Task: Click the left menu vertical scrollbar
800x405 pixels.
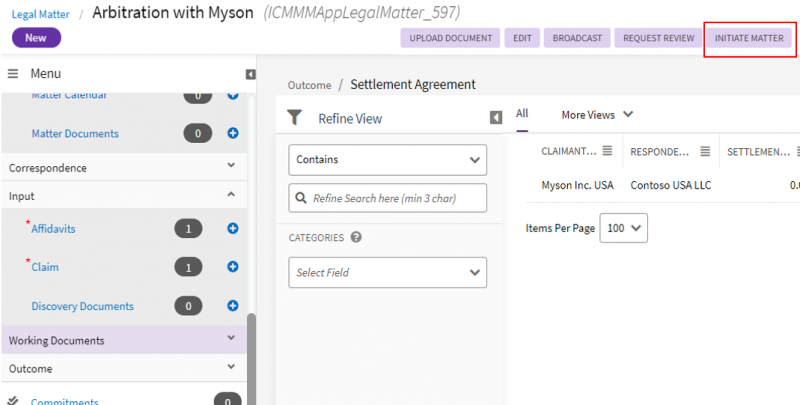Action: 252,357
